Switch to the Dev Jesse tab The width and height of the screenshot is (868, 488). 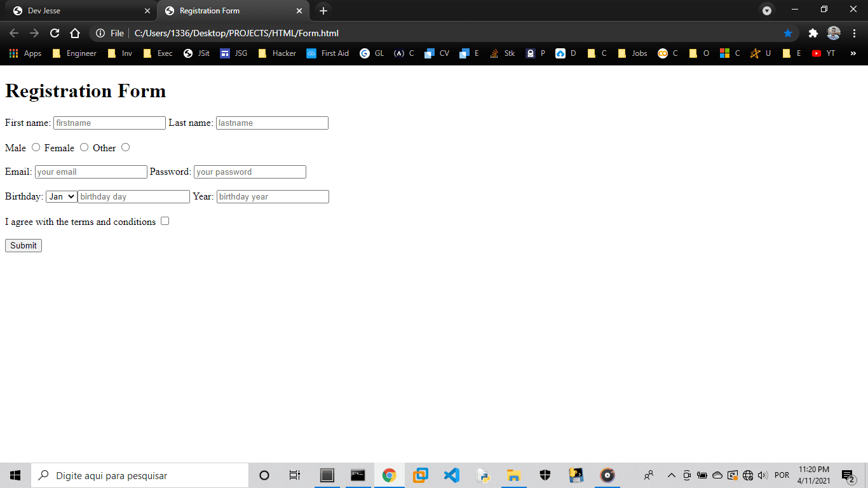coord(76,11)
